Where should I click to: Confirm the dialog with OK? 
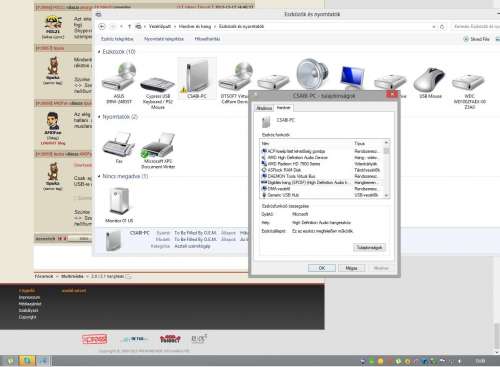[322, 268]
